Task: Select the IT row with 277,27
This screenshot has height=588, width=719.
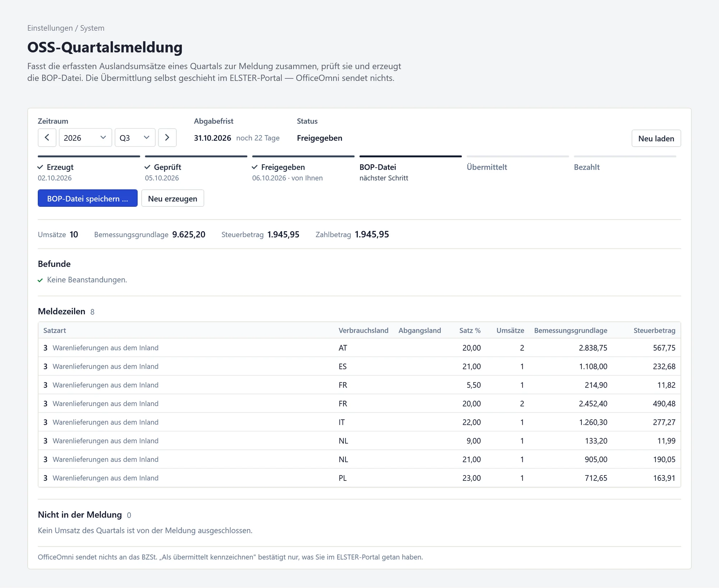Action: point(359,422)
